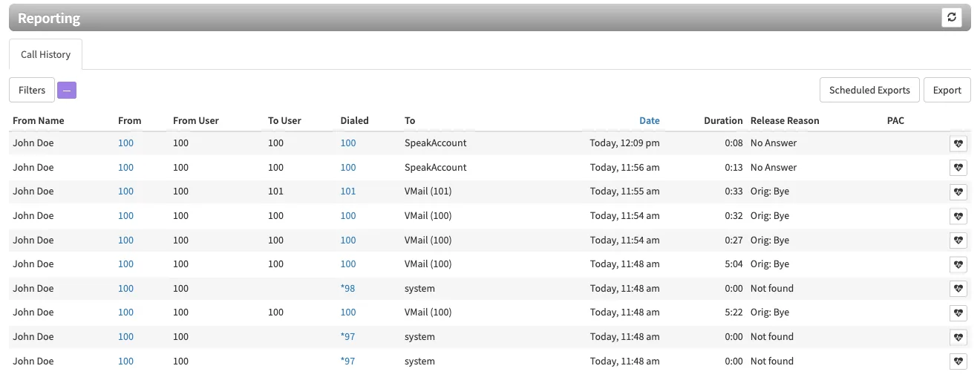Open call trace icon for 0:08 duration call

(x=958, y=144)
